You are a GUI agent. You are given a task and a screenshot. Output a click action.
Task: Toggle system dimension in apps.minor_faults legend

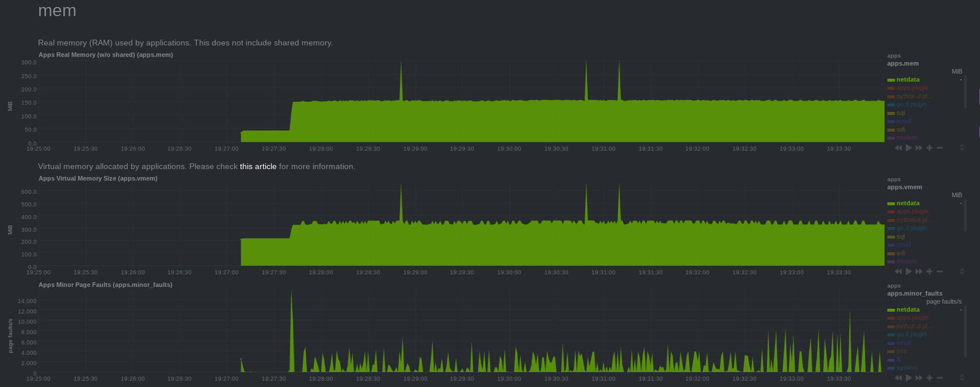click(906, 368)
